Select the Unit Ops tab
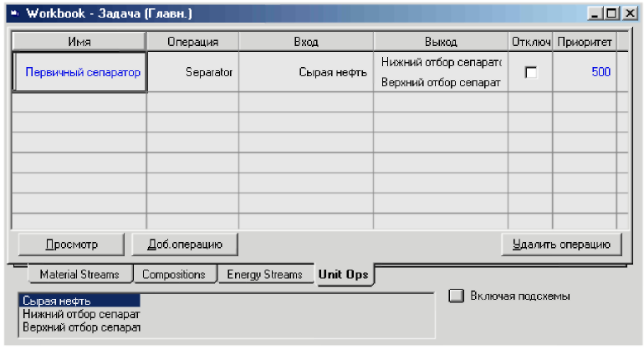This screenshot has height=350, width=644. (344, 275)
